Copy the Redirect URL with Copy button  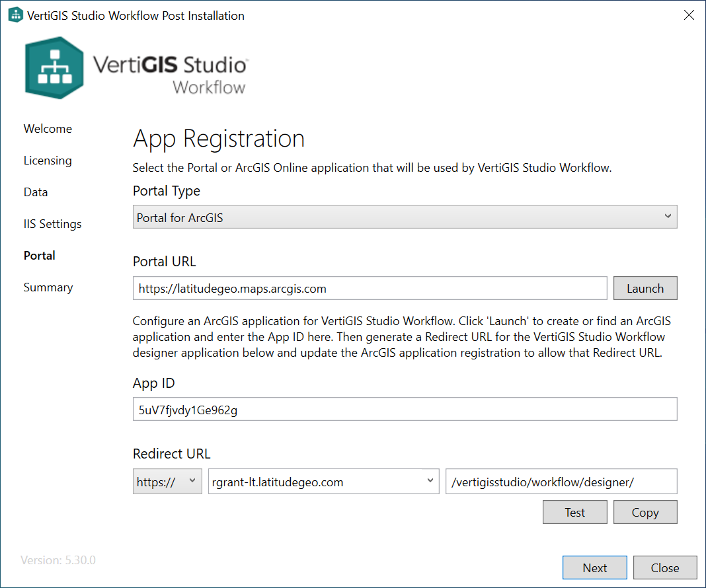(645, 513)
